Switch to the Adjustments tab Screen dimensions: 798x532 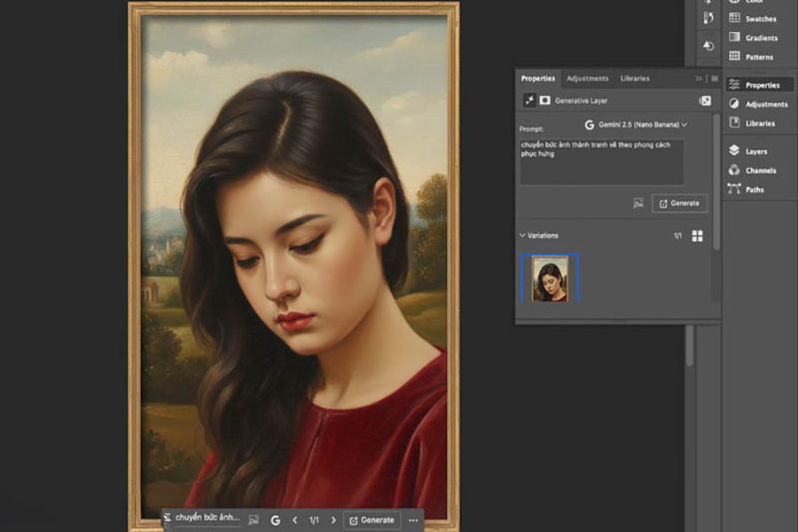(587, 79)
